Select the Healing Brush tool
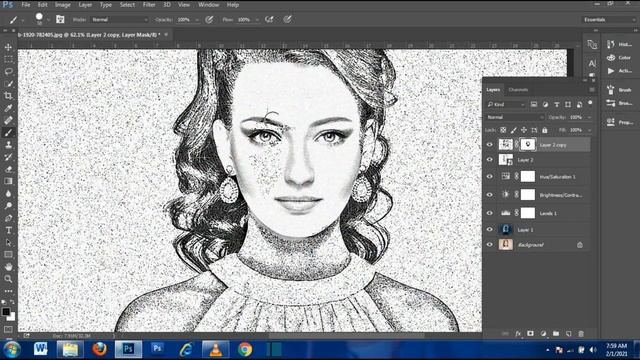Screen dimensions: 640x360 [8, 120]
